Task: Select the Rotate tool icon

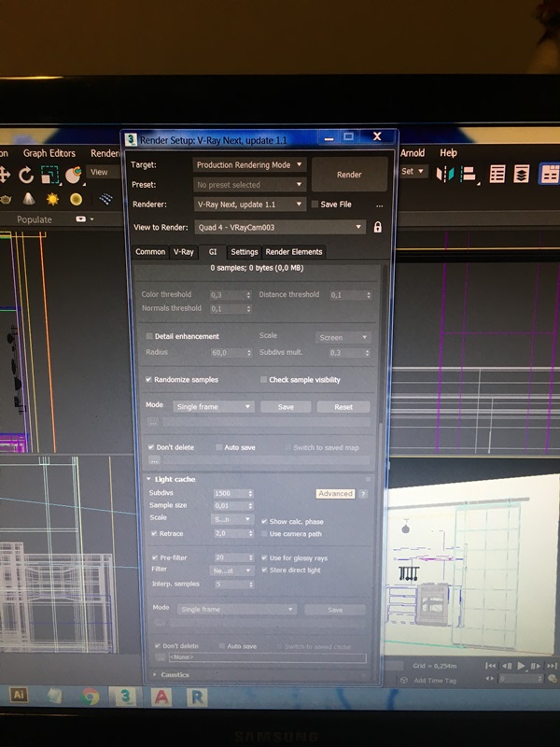Action: pos(26,175)
